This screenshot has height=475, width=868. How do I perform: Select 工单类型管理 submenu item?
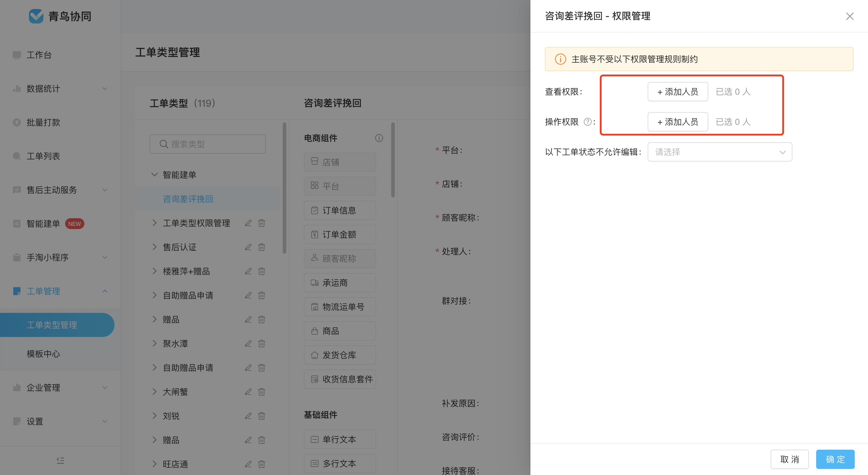(x=57, y=325)
